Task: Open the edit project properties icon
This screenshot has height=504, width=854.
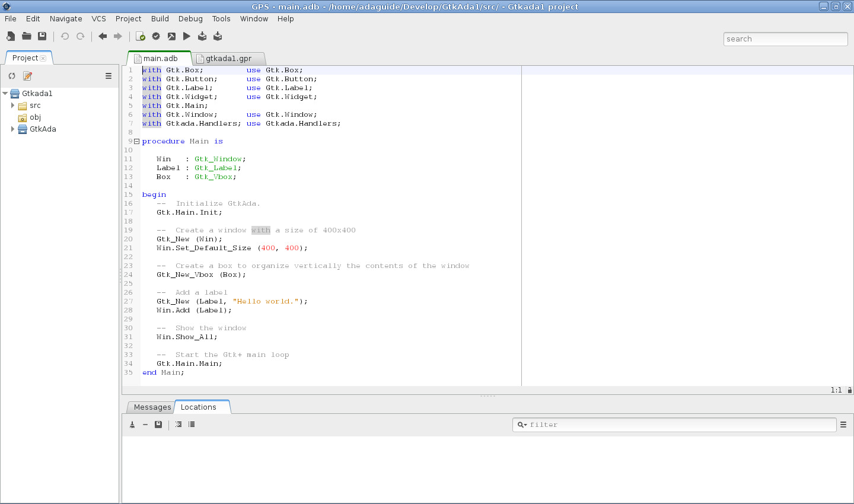Action: [x=27, y=76]
